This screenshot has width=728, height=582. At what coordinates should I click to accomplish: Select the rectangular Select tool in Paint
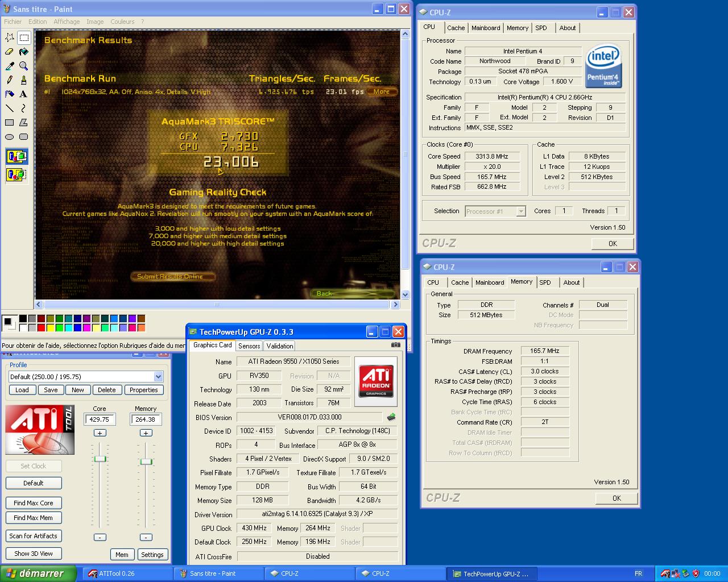[x=24, y=38]
